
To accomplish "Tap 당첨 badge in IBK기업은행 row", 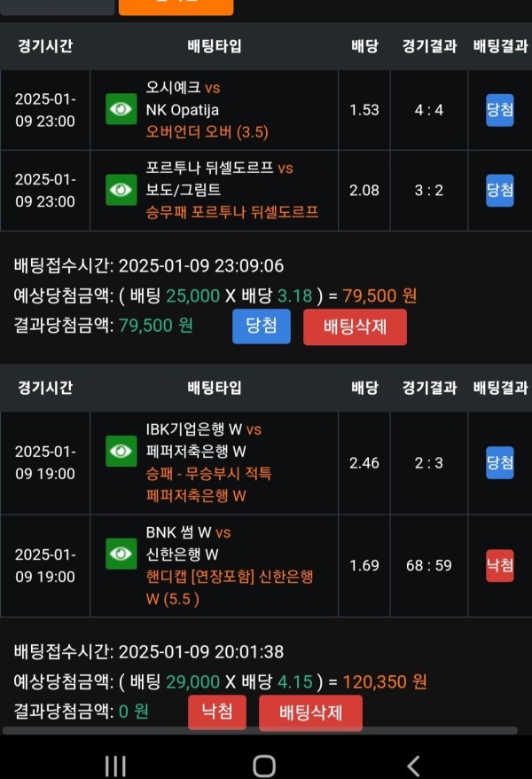I will (500, 462).
